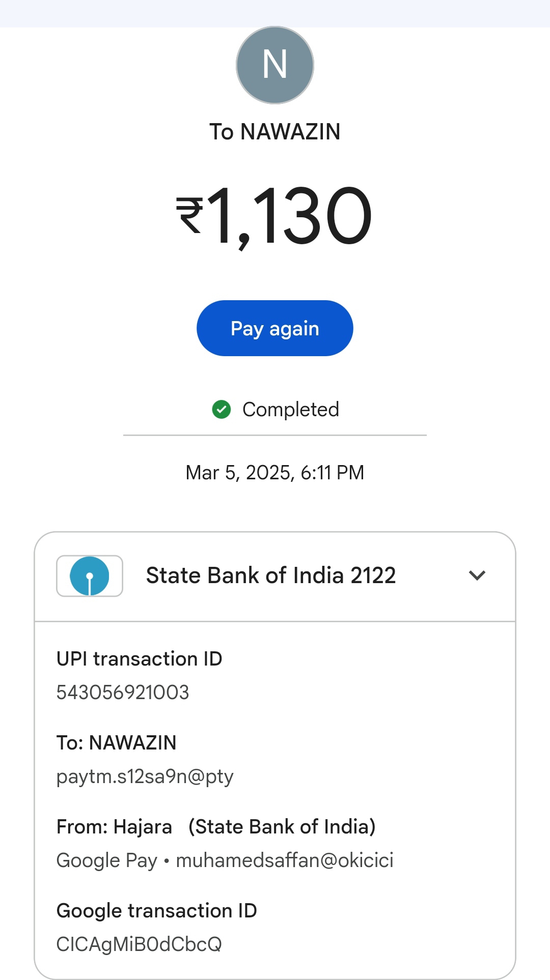This screenshot has height=980, width=550.
Task: Click the NAWAZIN avatar circle
Action: 275,65
